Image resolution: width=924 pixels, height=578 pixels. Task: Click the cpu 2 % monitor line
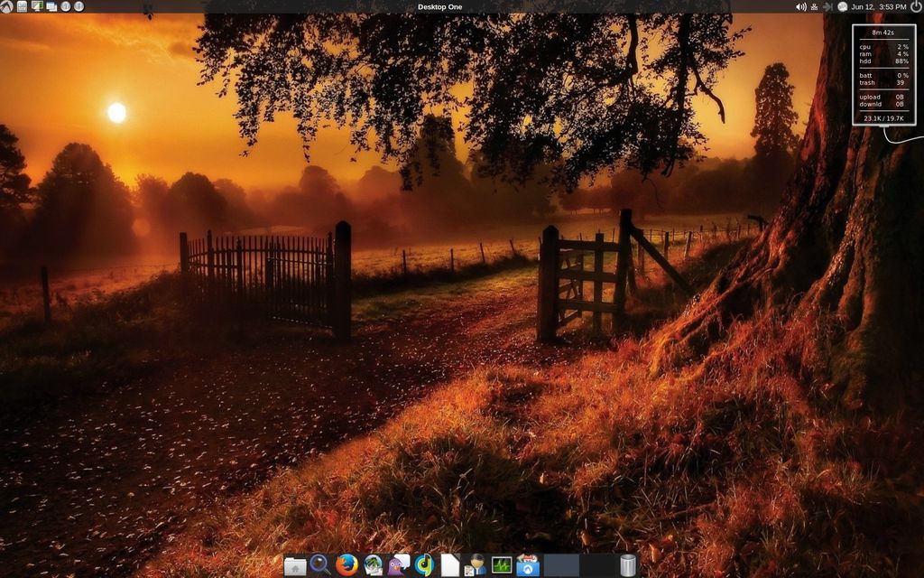point(883,47)
